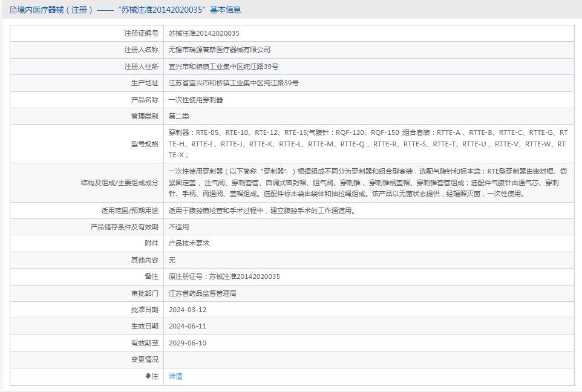Click approval department 江苏省药品监督管理局
Image resolution: width=582 pixels, height=392 pixels.
pyautogui.click(x=202, y=293)
